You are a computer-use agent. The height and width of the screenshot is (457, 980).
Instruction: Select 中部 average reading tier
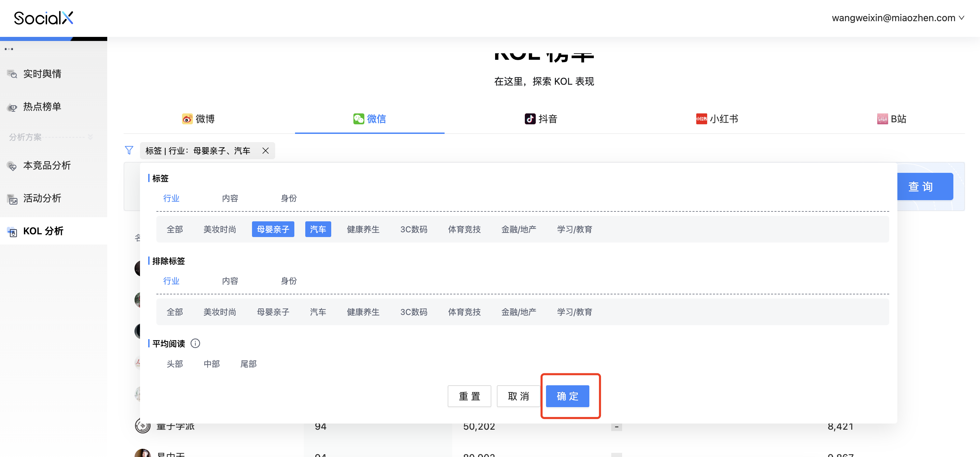[212, 364]
